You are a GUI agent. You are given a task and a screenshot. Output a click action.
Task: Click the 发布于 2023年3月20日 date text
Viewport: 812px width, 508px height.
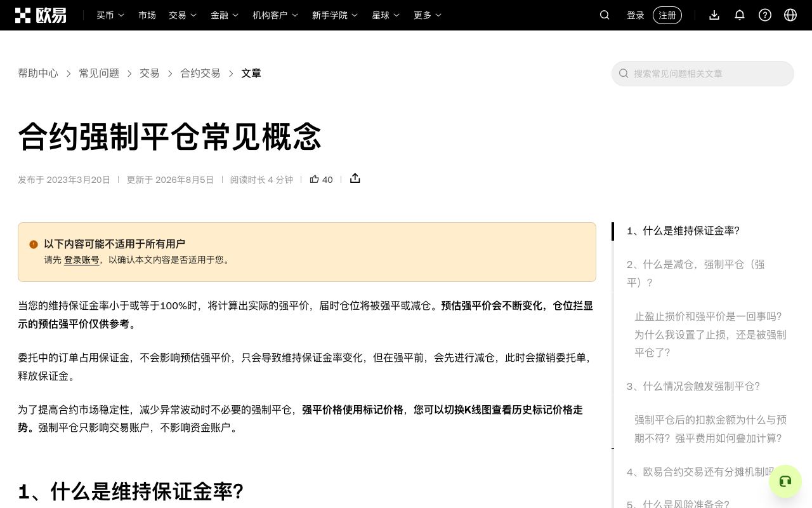coord(64,180)
